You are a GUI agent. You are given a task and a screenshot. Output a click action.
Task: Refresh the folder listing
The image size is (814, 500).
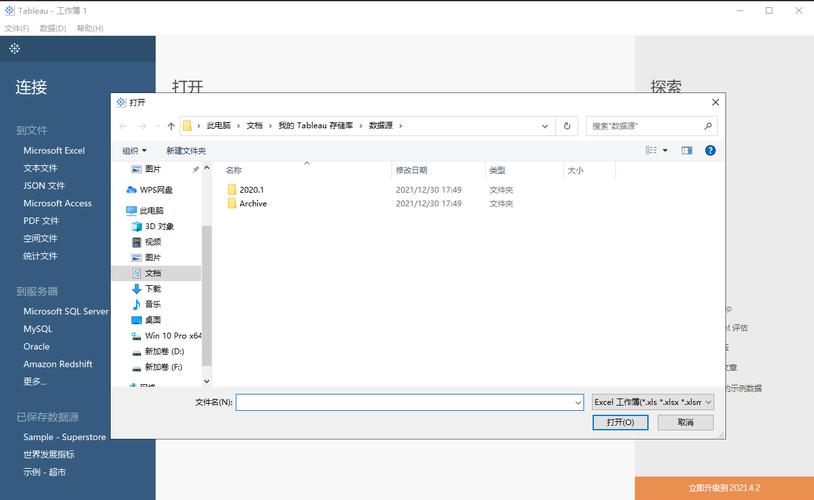pyautogui.click(x=567, y=126)
